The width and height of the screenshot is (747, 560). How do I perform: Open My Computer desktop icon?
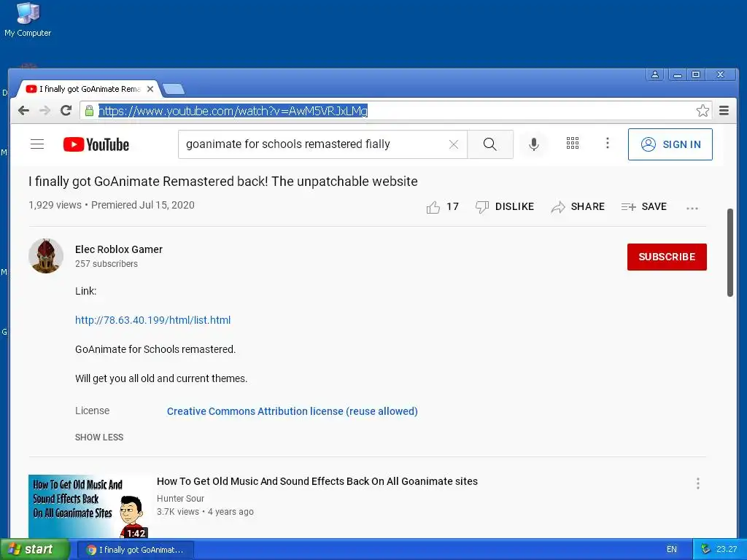click(x=28, y=20)
